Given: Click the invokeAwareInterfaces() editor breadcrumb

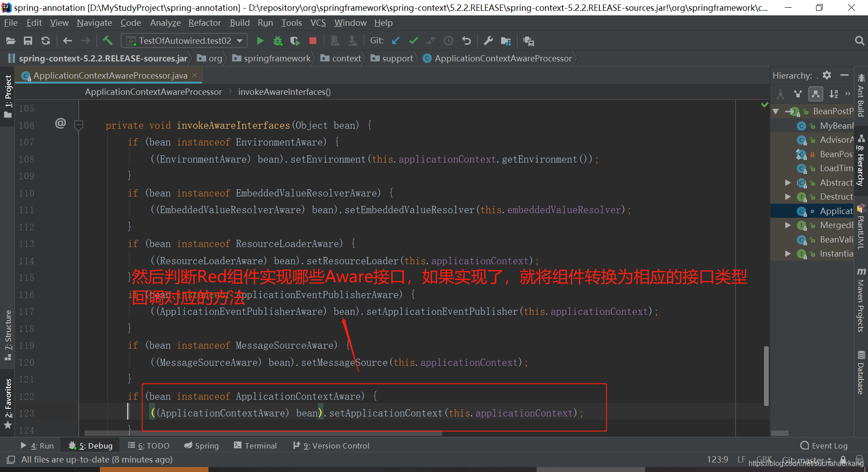Looking at the screenshot, I should click(284, 92).
